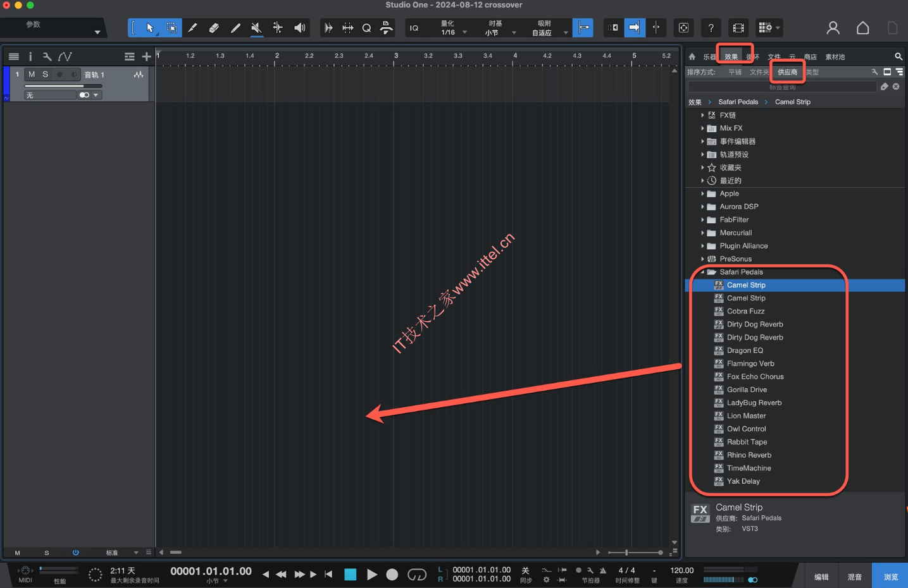Switch to the 文件 files tab
This screenshot has width=908, height=588.
pyautogui.click(x=774, y=57)
